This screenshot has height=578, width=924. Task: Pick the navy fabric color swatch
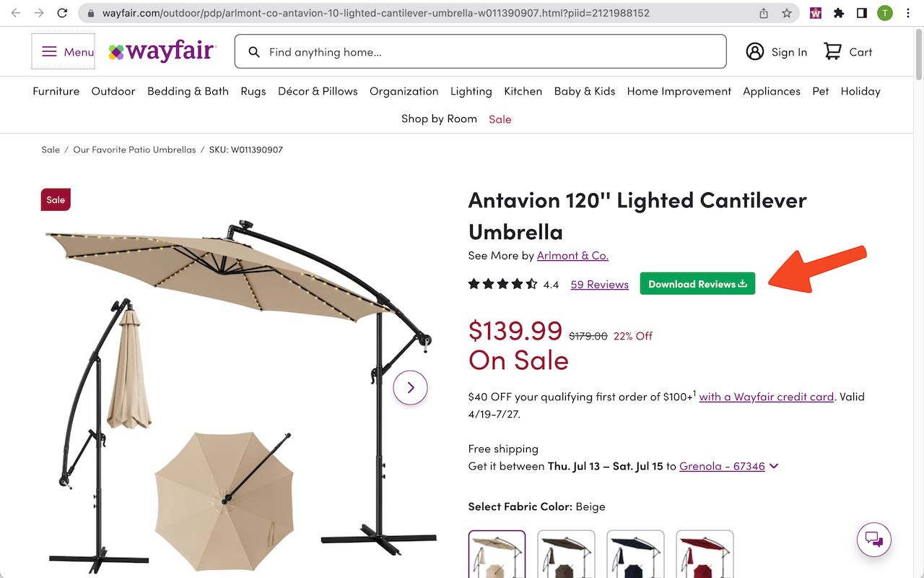click(635, 554)
